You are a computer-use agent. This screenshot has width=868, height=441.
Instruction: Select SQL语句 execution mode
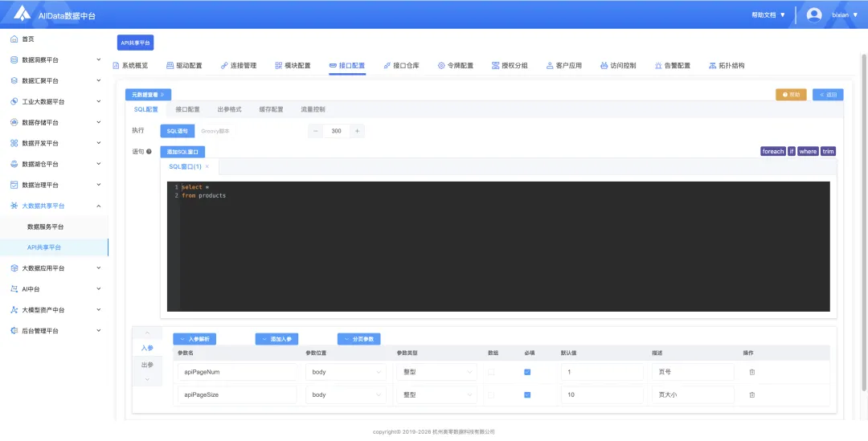[177, 131]
